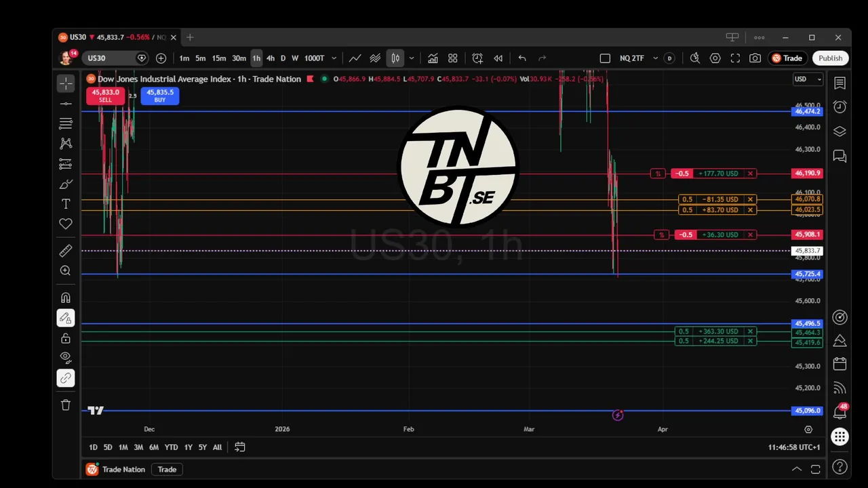
Task: Expand the time interval dropdown arrow
Action: 334,58
